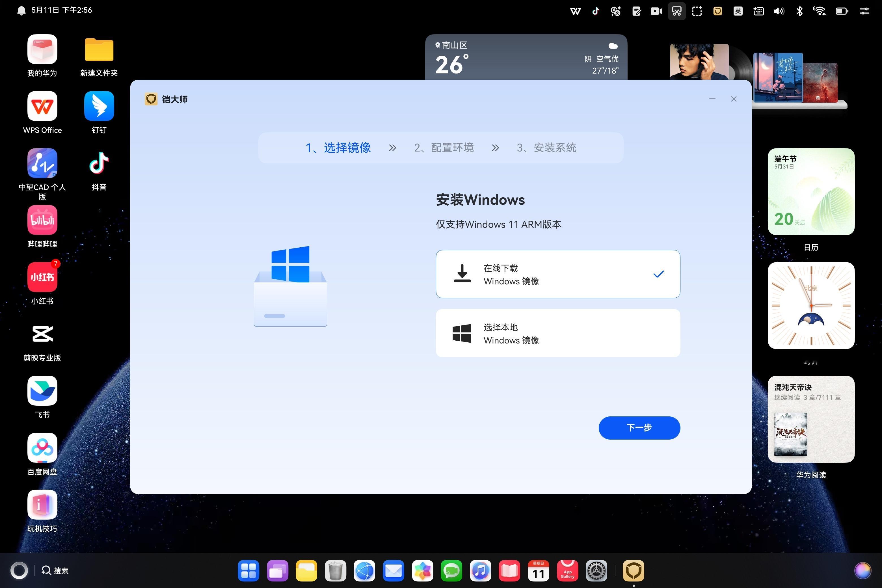Click the 下一步 button
This screenshot has width=882, height=588.
(x=639, y=428)
